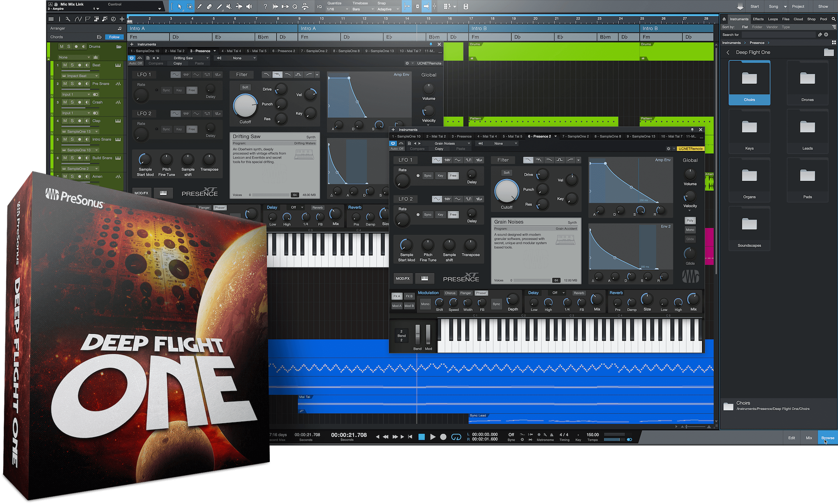The image size is (838, 504).
Task: Solo the Crash track
Action: pos(72,102)
